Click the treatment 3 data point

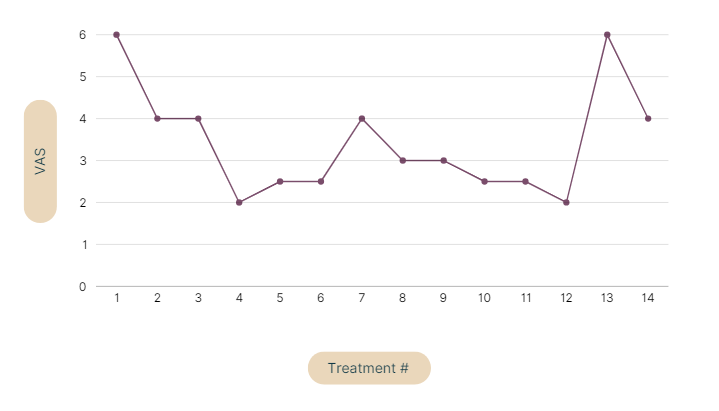(x=198, y=118)
